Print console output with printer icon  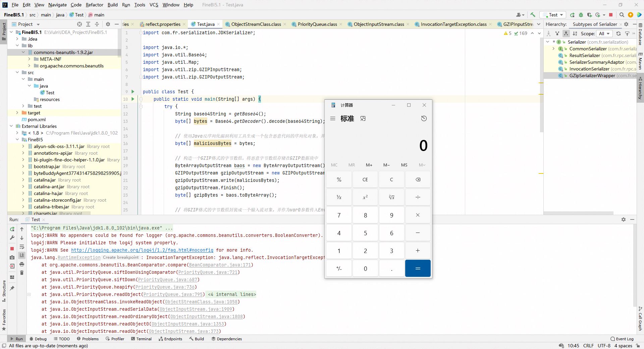22,264
